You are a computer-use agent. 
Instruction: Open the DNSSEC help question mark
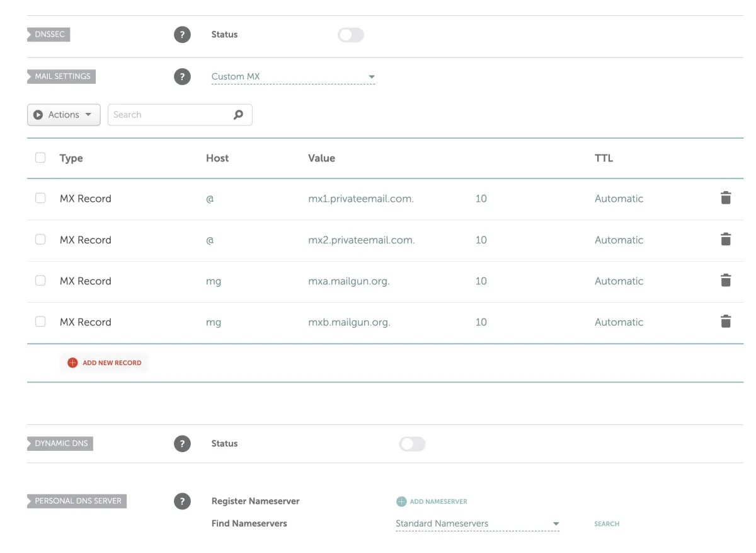[x=182, y=35]
